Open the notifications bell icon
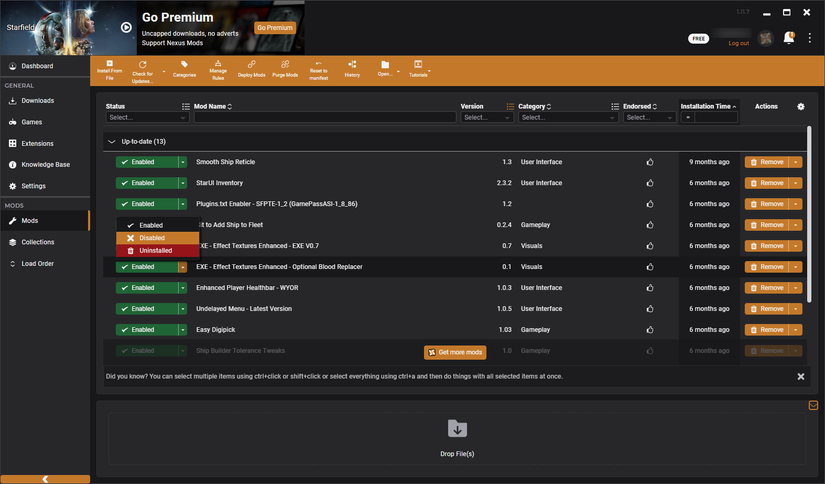 [x=789, y=38]
